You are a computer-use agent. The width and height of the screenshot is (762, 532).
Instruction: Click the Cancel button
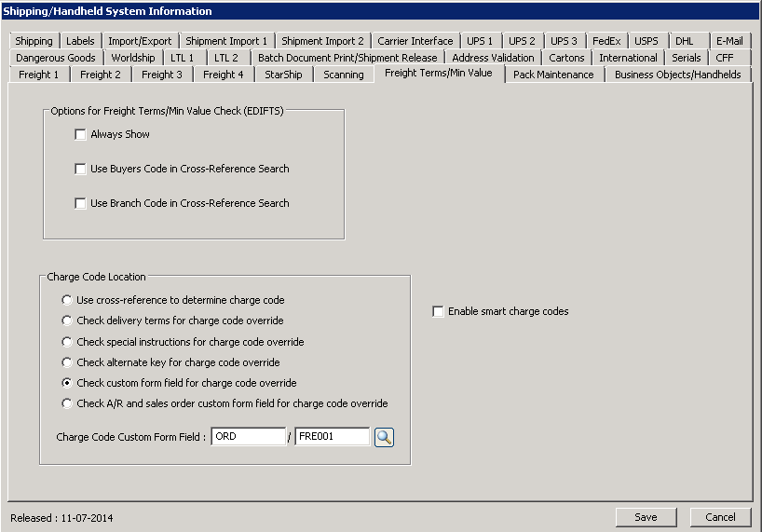coord(720,517)
